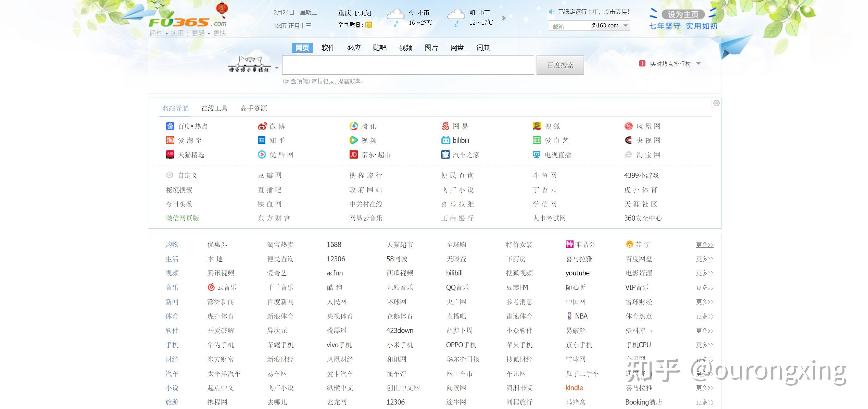This screenshot has width=868, height=409.
Task: Click the Zhihu blue icon
Action: [x=262, y=140]
